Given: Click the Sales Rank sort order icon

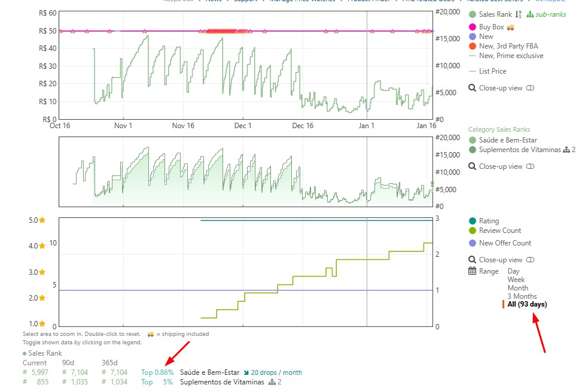Looking at the screenshot, I should [519, 14].
